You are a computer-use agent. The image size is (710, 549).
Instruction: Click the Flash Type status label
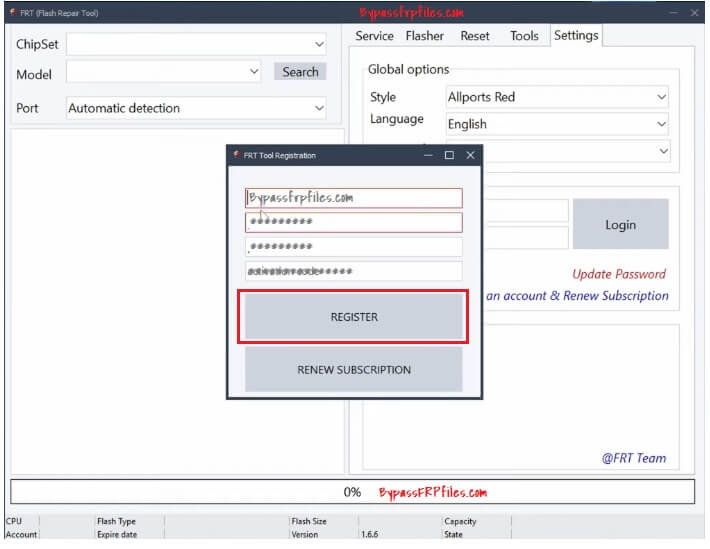click(x=116, y=521)
